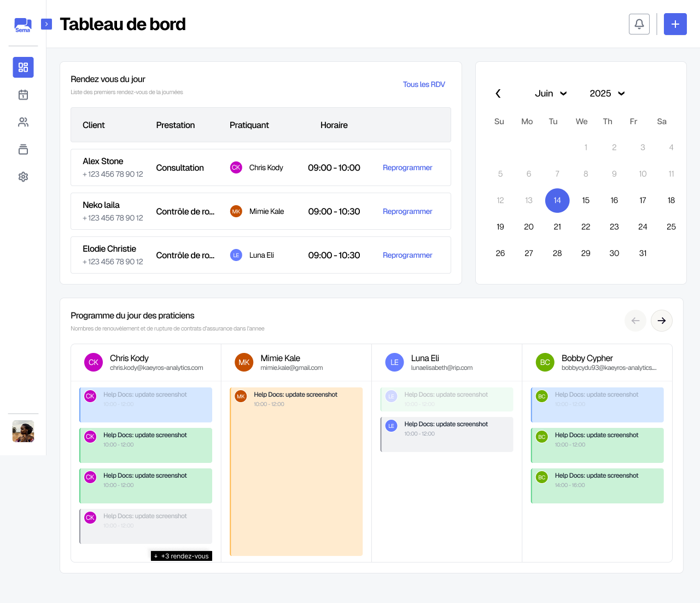Reprogram Alex Stone's appointment

tap(407, 167)
